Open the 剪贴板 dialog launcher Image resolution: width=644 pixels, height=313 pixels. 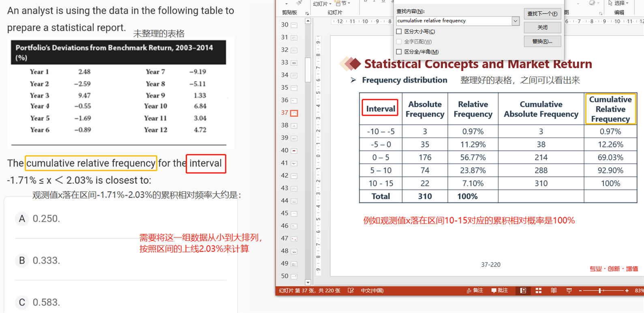(x=307, y=13)
